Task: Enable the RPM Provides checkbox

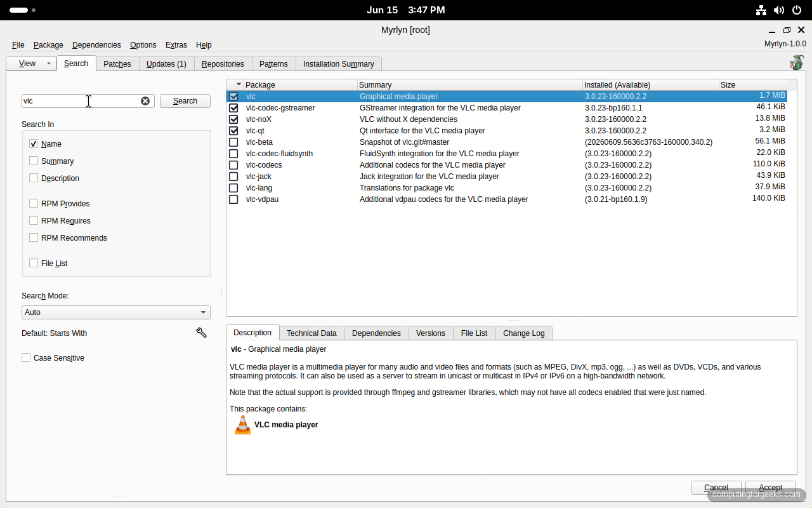Action: (x=34, y=204)
